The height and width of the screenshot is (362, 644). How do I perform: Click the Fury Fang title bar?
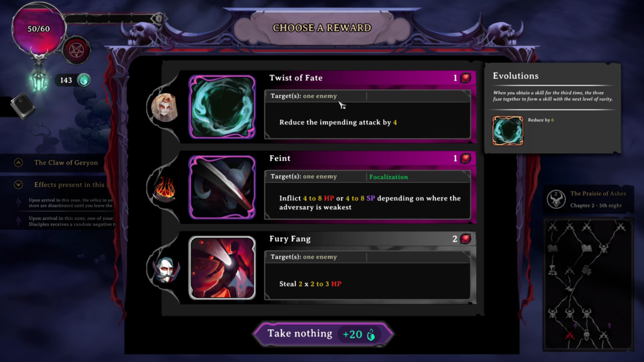coord(370,239)
